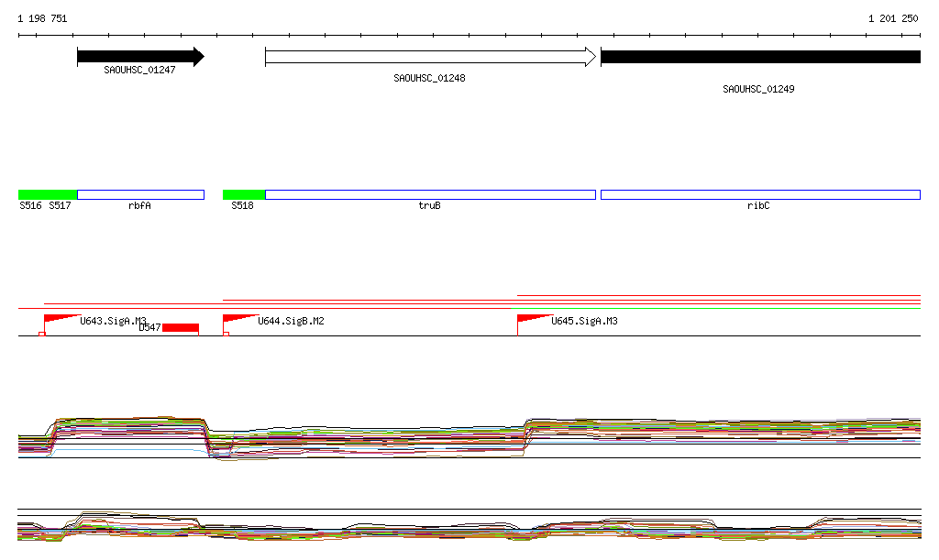Screen dimensions: 939x560
Task: Click the green S518 segment bar
Action: tap(244, 194)
